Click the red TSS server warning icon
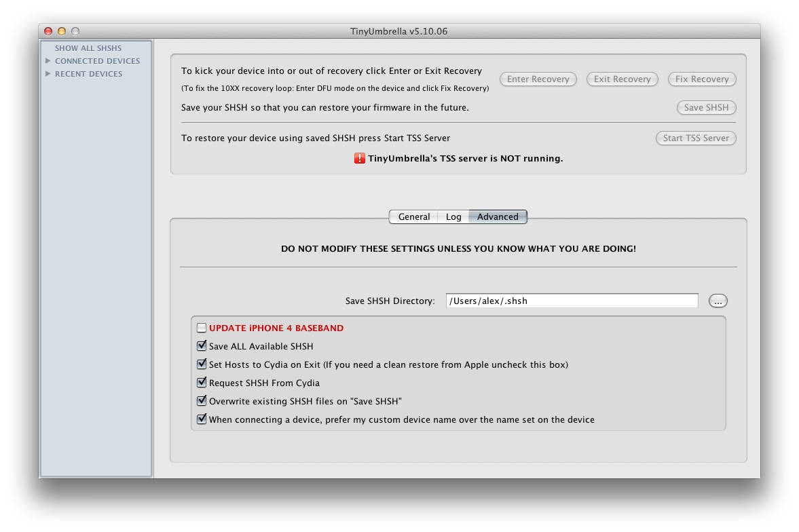The width and height of the screenshot is (799, 532). [x=359, y=159]
